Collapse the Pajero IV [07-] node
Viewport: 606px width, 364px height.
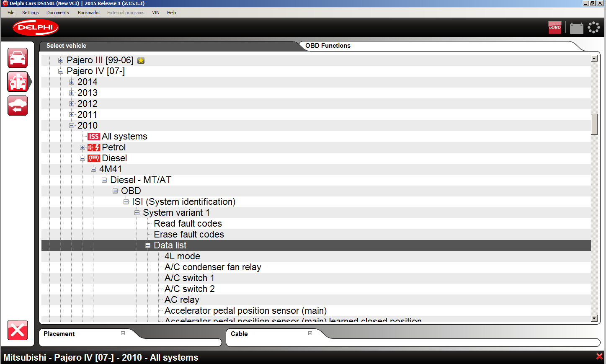point(61,71)
